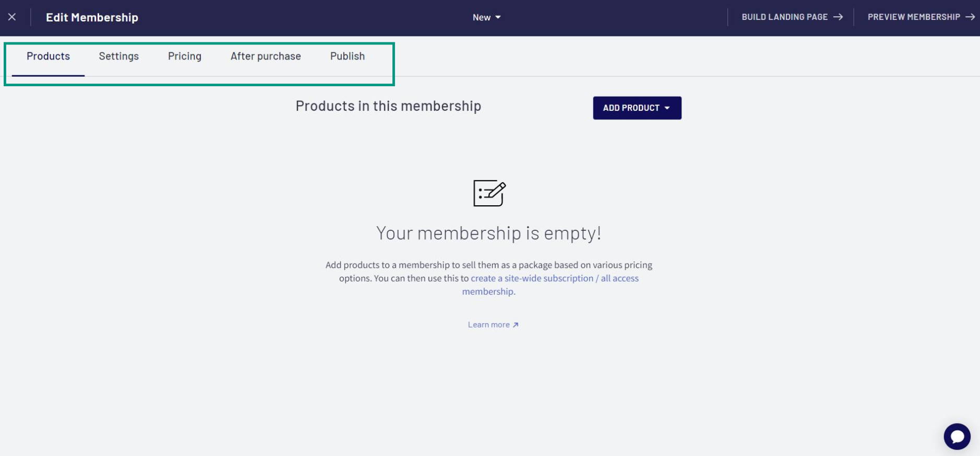This screenshot has height=456, width=980.
Task: Click the external link arrow next to Learn more
Action: (516, 325)
